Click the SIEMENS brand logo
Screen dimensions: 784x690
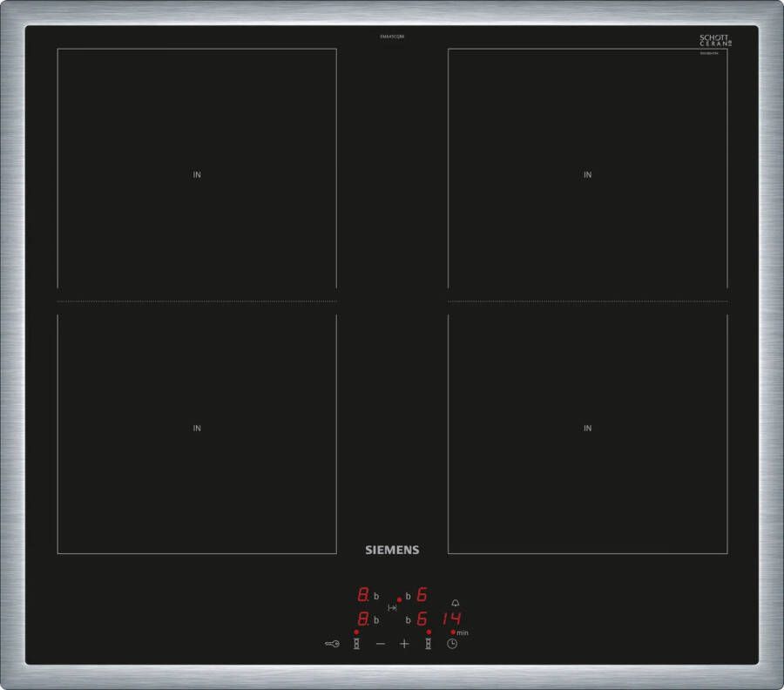tap(391, 550)
